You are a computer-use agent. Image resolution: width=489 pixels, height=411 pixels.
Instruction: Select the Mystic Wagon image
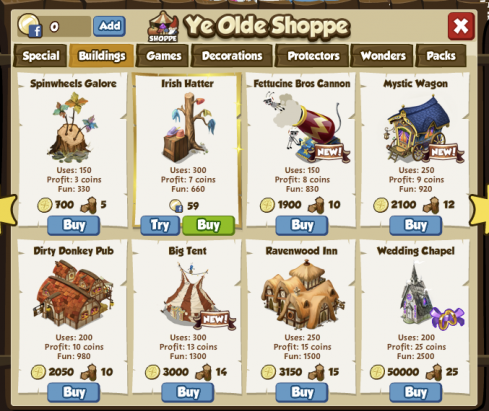pyautogui.click(x=421, y=128)
